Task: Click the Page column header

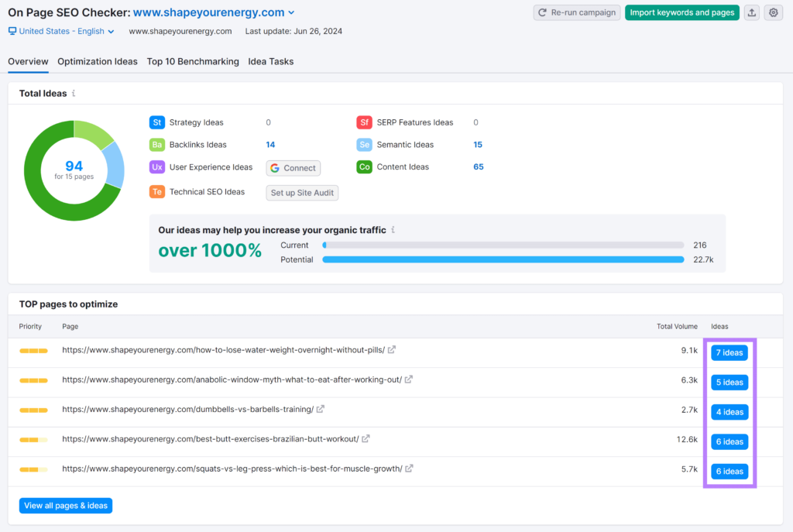Action: 70,327
